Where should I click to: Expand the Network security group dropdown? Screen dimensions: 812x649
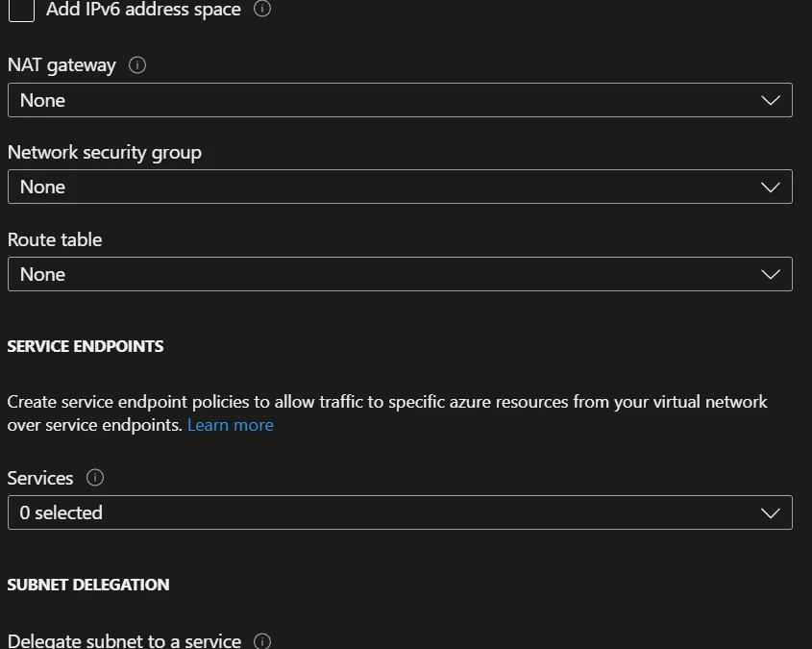tap(400, 187)
